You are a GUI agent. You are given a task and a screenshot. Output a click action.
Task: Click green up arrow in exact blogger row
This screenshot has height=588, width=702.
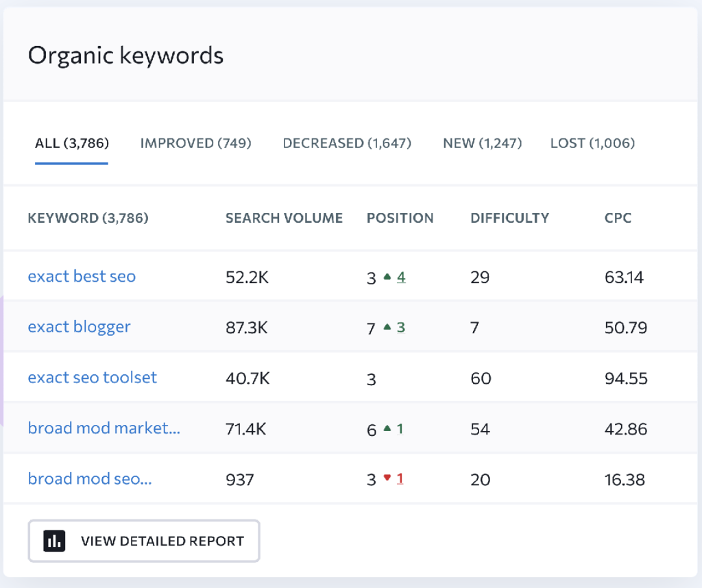pyautogui.click(x=387, y=328)
